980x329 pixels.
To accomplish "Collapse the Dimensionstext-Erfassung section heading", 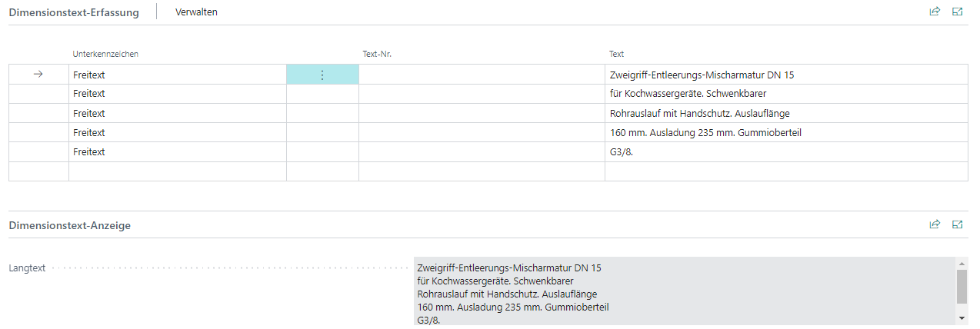I will (74, 12).
